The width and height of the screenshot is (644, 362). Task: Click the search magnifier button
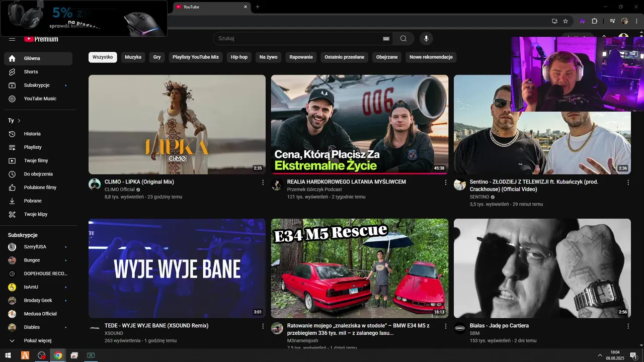coord(404,39)
